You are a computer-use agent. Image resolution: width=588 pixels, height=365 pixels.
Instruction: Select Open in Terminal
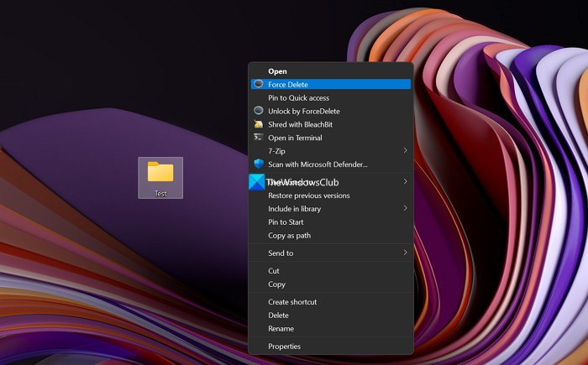[x=331, y=138]
